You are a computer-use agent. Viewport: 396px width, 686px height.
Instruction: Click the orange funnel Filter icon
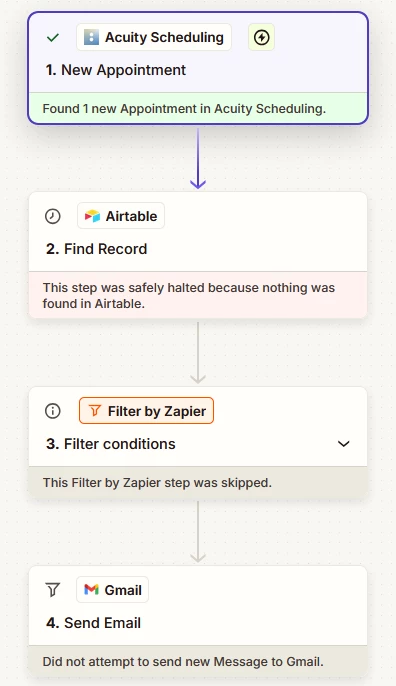pyautogui.click(x=95, y=411)
